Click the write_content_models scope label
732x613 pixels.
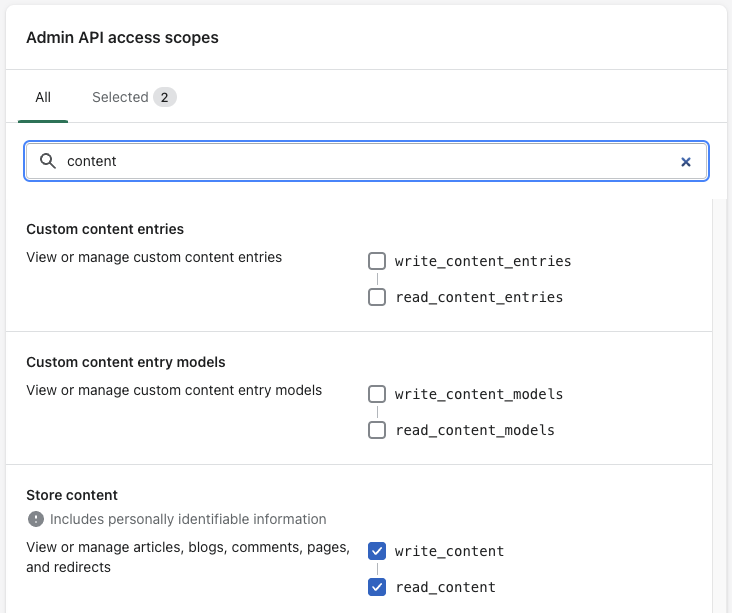pos(479,394)
